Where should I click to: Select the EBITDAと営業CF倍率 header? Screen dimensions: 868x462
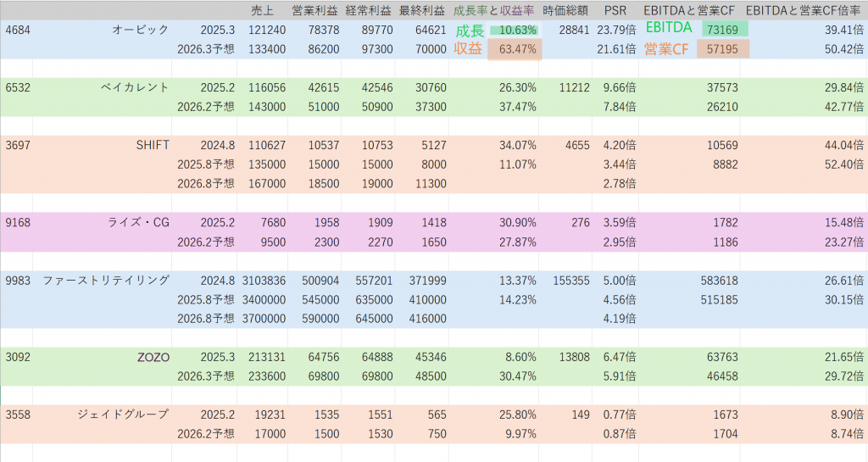click(804, 10)
